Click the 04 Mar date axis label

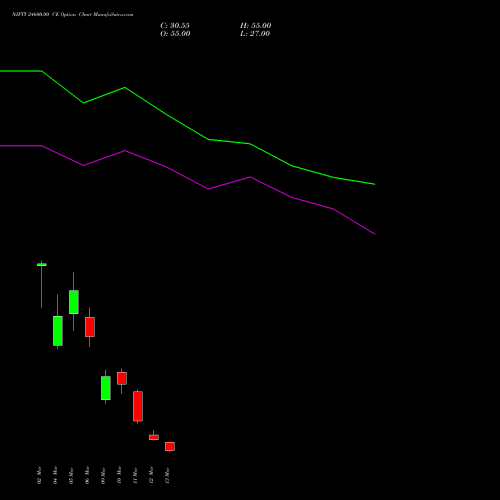(x=55, y=475)
